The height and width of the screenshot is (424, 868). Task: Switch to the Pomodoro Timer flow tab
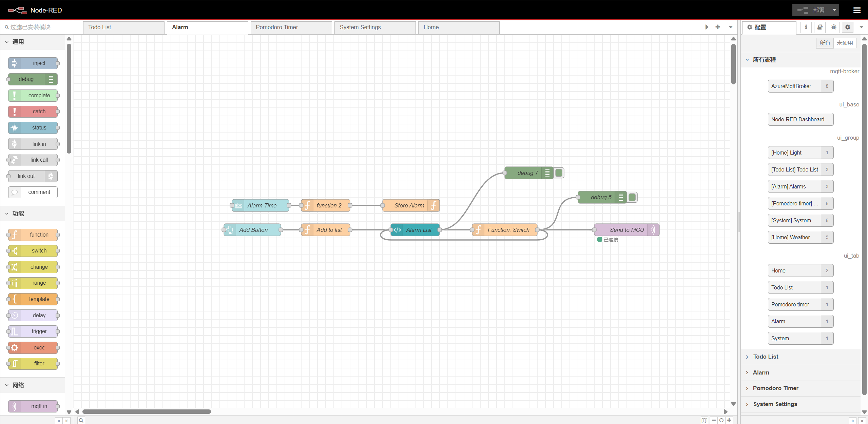[x=277, y=27]
